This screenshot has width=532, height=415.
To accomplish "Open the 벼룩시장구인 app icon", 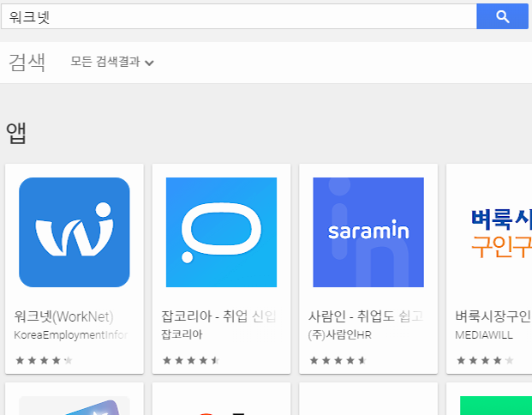I will tap(496, 232).
